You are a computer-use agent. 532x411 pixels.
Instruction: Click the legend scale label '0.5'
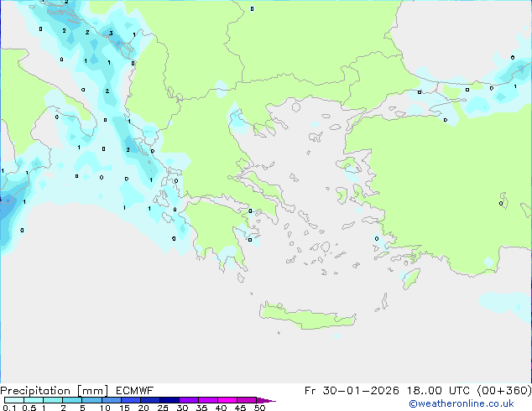[29, 408]
